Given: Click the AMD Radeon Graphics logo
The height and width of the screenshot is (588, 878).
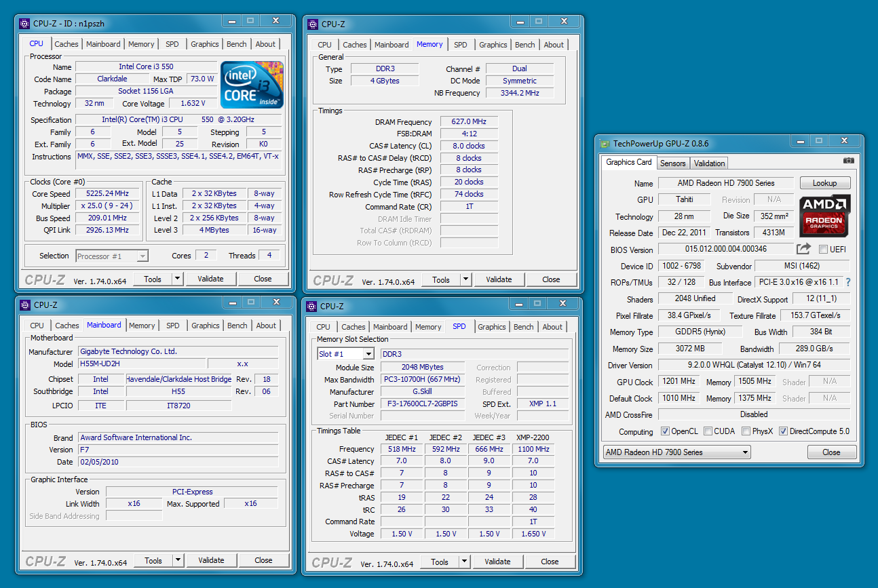Looking at the screenshot, I should click(x=824, y=216).
